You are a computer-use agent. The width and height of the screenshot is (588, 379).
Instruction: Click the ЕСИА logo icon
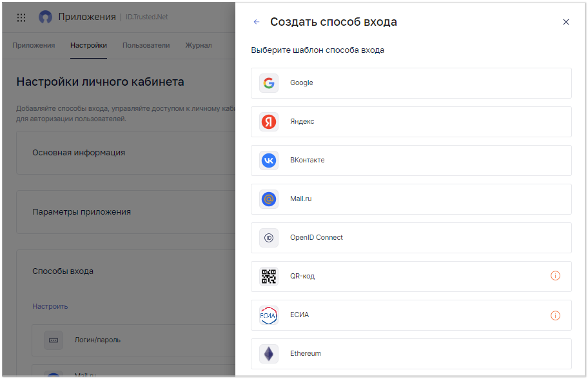(x=269, y=315)
